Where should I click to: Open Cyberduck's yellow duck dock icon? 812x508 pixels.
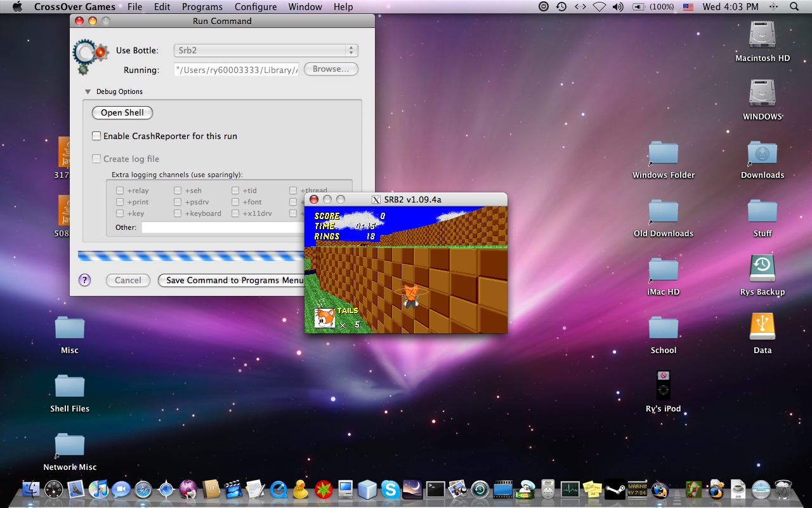pos(300,489)
